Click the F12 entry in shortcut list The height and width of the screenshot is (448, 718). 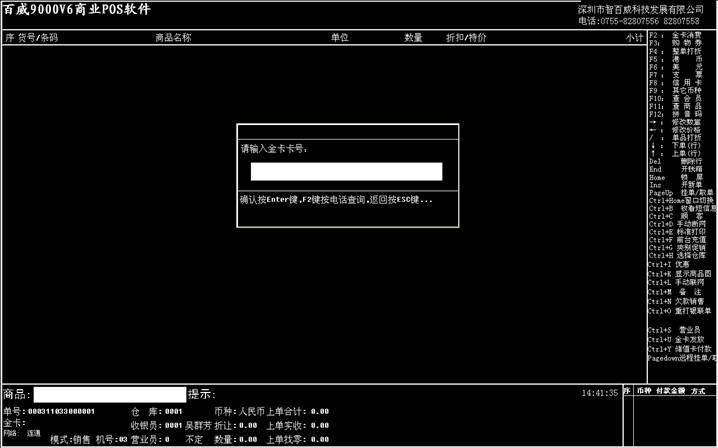(675, 114)
